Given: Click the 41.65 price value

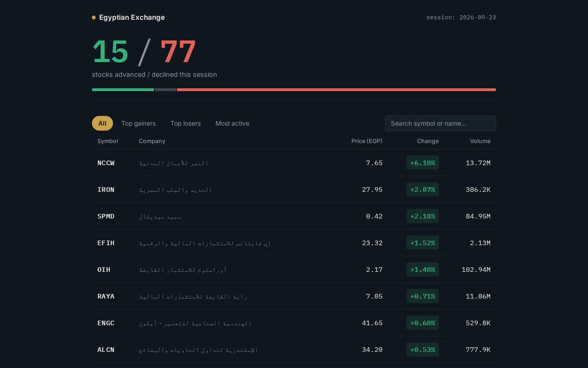Looking at the screenshot, I should pos(372,323).
